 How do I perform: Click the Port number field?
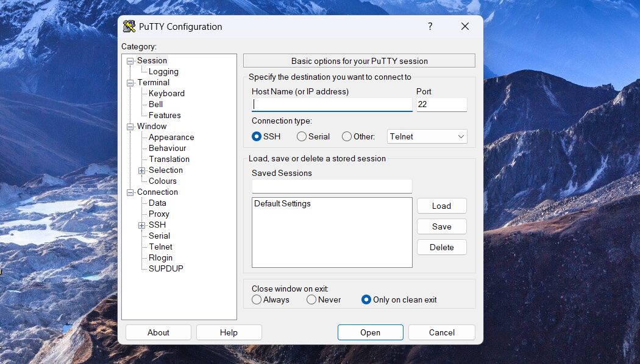[x=442, y=104]
